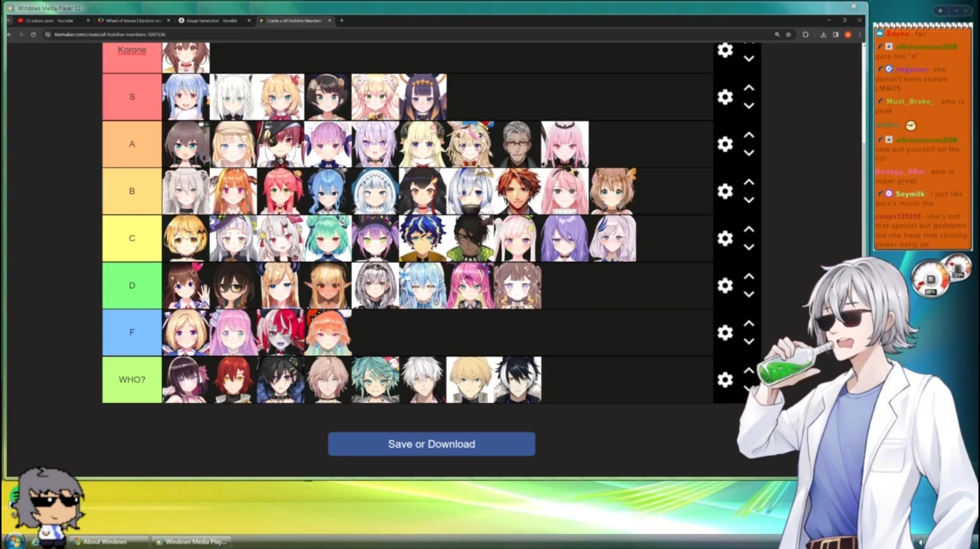980x549 pixels.
Task: Go back in browser history
Action: click(9, 35)
